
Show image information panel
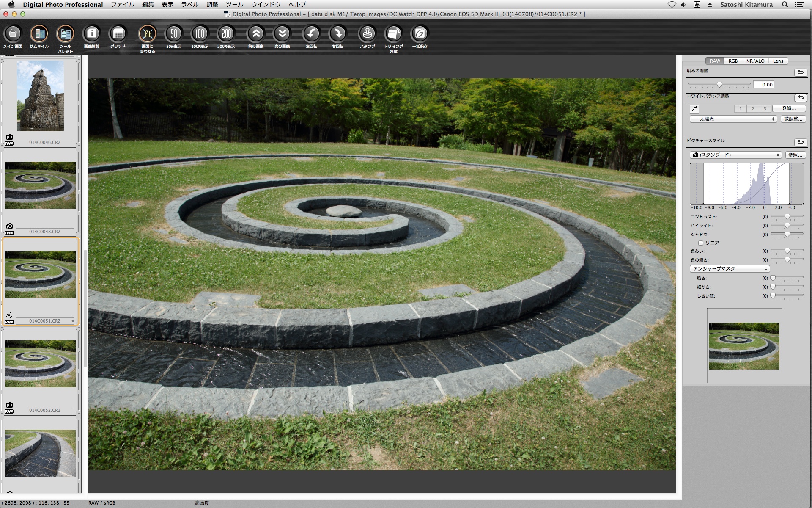pos(92,34)
